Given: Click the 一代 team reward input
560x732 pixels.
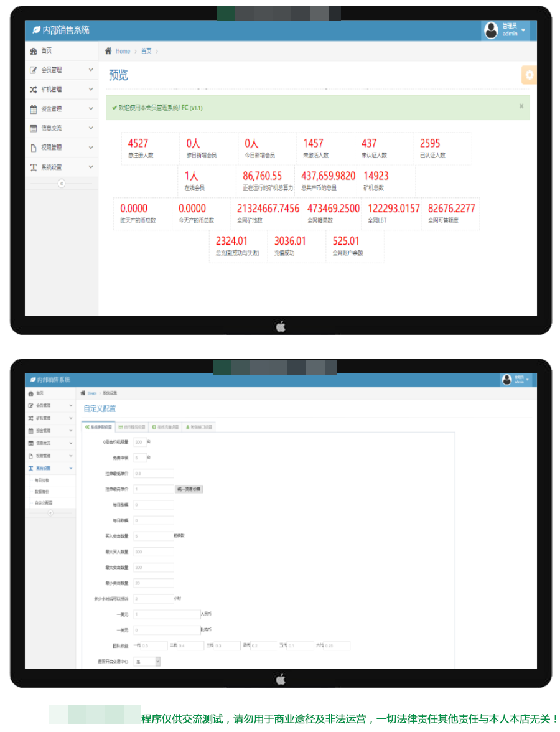Looking at the screenshot, I should click(154, 645).
